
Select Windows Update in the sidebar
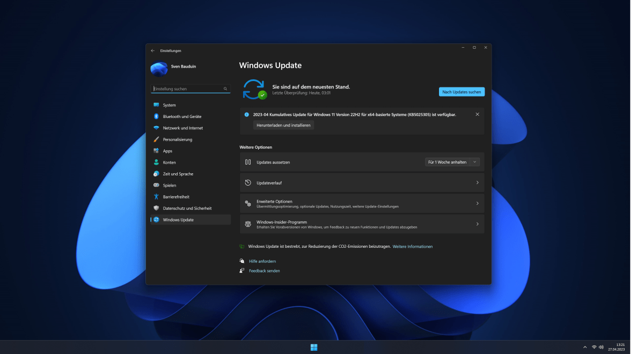tap(191, 220)
